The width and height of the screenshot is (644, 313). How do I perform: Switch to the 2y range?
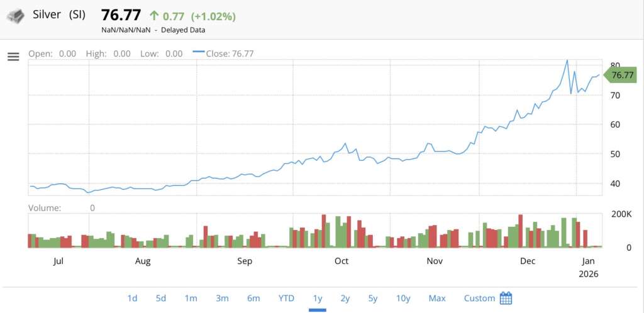345,298
